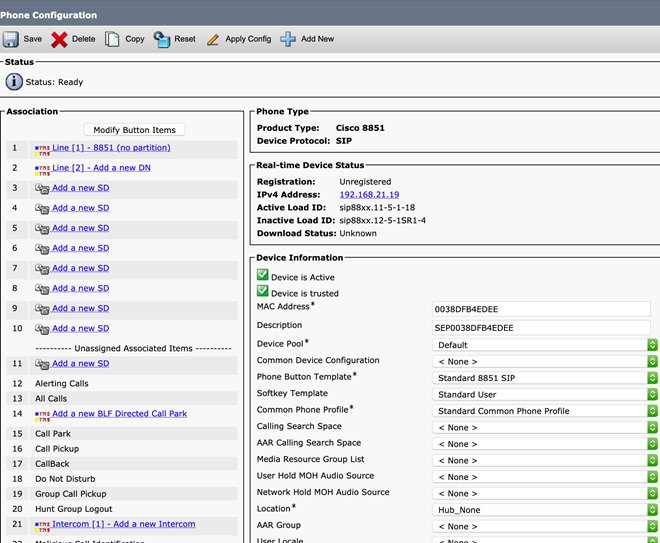Open the Phone Button Template dropdown
This screenshot has width=660, height=543.
tap(545, 378)
